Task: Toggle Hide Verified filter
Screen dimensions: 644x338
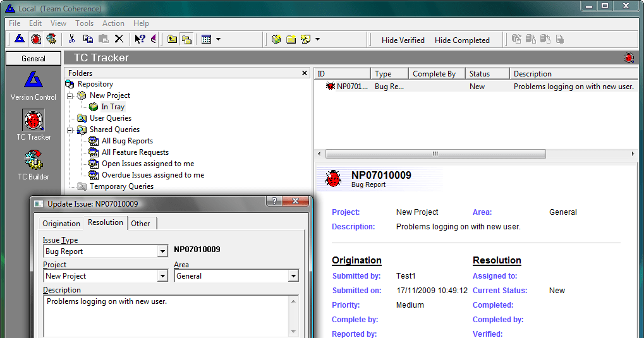Action: [403, 40]
